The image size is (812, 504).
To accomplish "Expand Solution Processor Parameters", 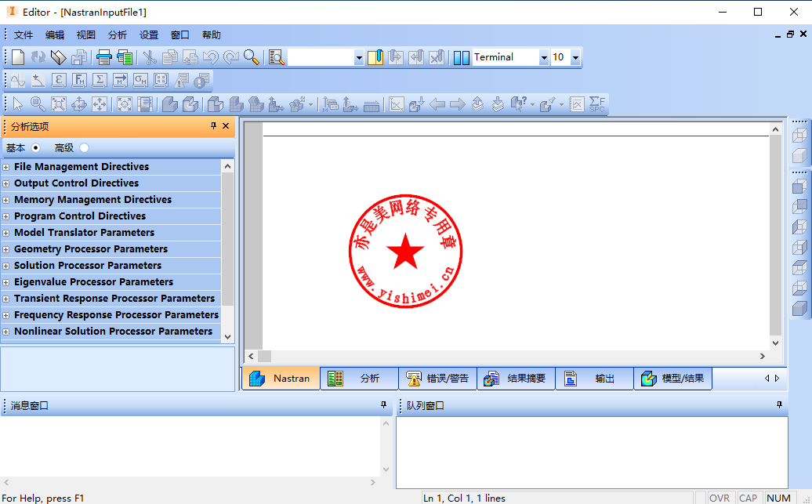I will coord(5,267).
